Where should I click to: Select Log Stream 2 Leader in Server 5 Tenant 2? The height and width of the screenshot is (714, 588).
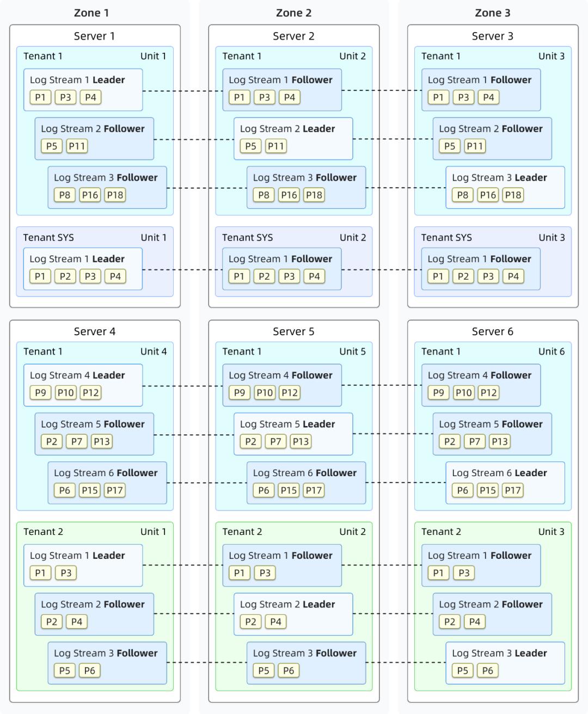pyautogui.click(x=293, y=614)
